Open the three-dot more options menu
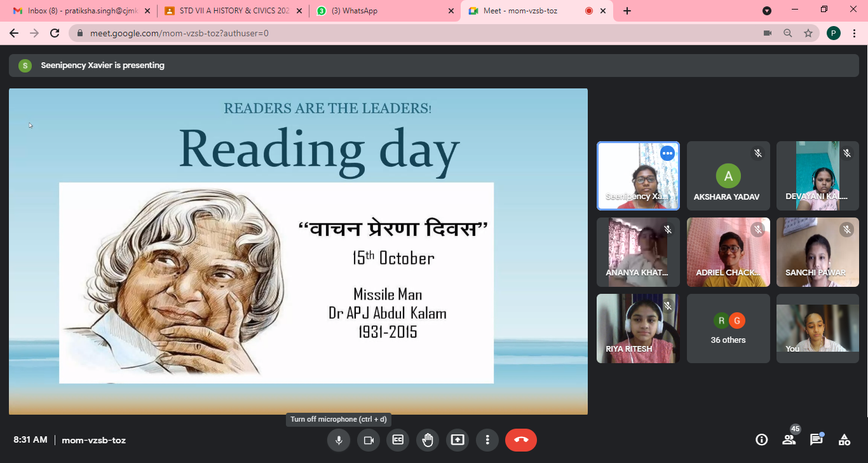 pyautogui.click(x=487, y=440)
